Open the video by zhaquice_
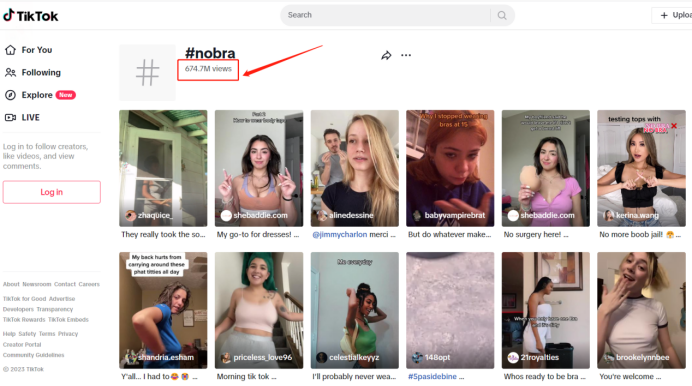 pyautogui.click(x=163, y=168)
